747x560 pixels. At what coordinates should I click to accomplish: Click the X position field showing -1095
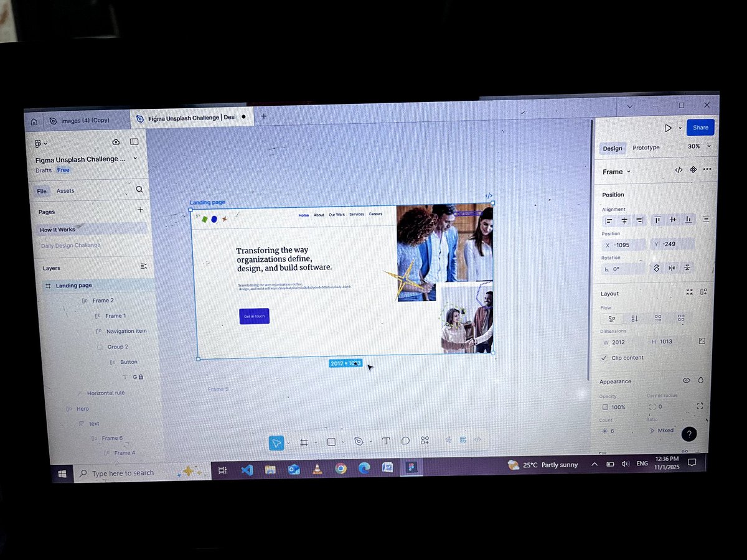point(623,245)
